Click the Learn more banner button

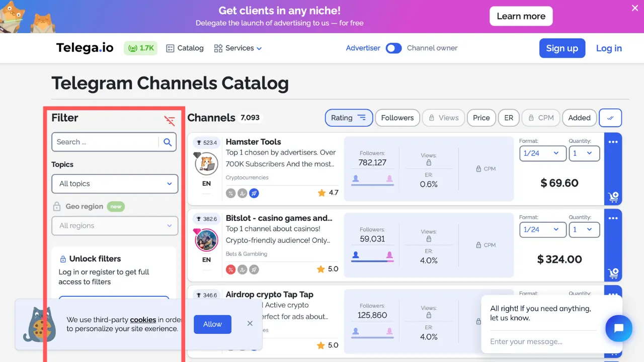point(521,16)
